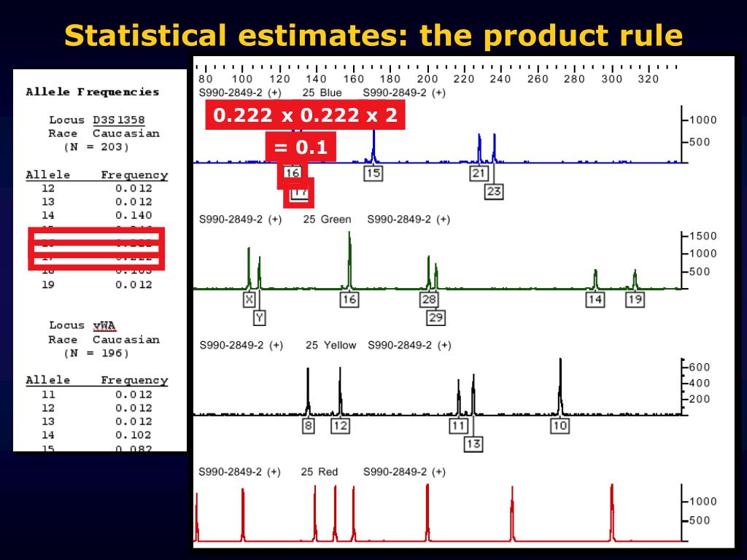Image resolution: width=747 pixels, height=560 pixels.
Task: Click allele label 11 in the yellow panel
Action: coord(458,426)
